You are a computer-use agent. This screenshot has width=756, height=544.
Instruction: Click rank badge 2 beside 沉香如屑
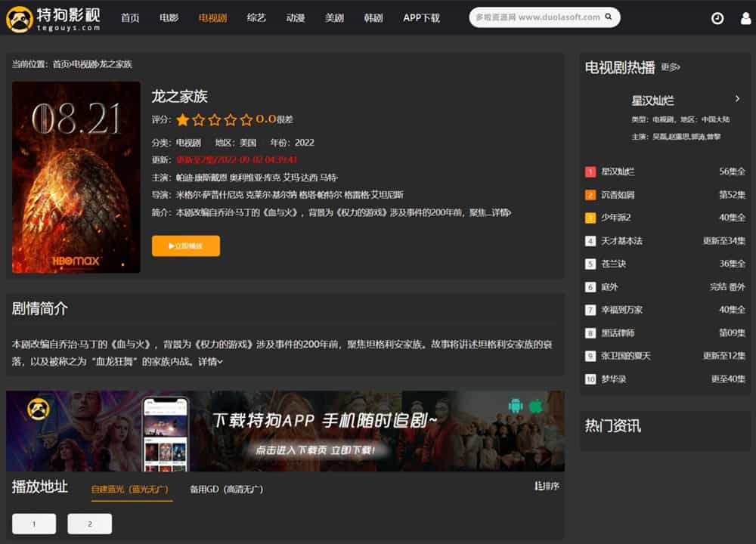[x=590, y=195]
